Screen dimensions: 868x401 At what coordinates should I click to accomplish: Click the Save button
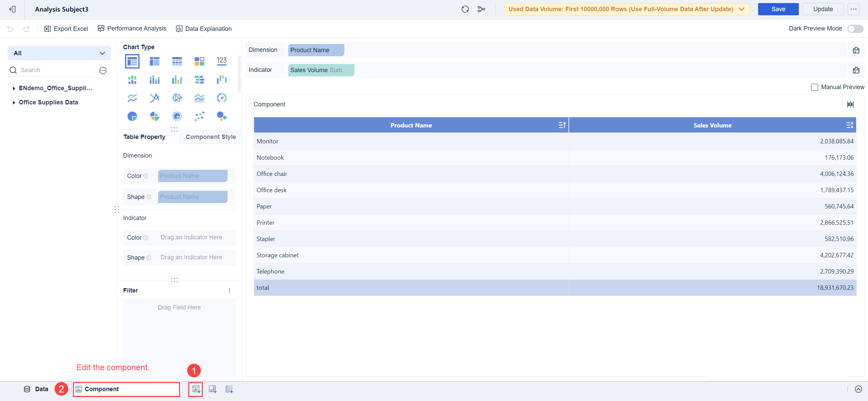tap(778, 9)
